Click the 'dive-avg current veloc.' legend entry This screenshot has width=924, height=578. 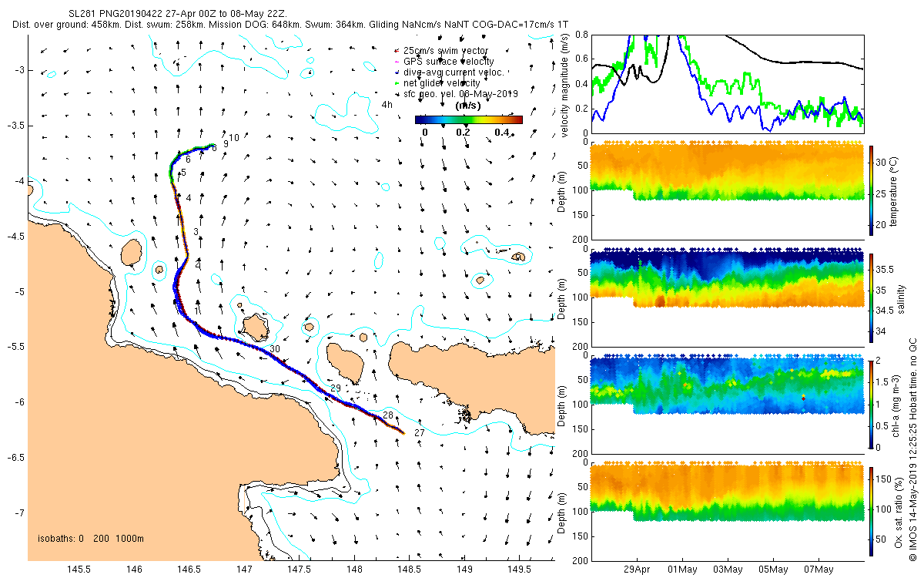[449, 72]
